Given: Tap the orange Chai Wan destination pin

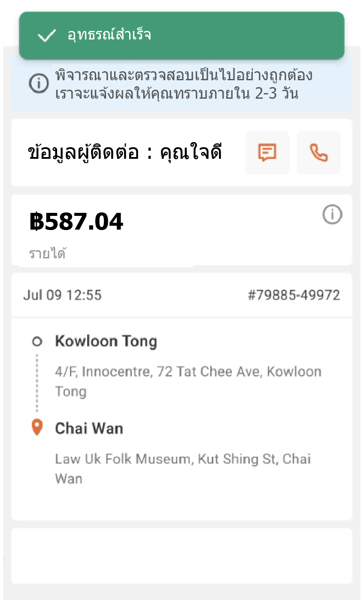Looking at the screenshot, I should (37, 427).
